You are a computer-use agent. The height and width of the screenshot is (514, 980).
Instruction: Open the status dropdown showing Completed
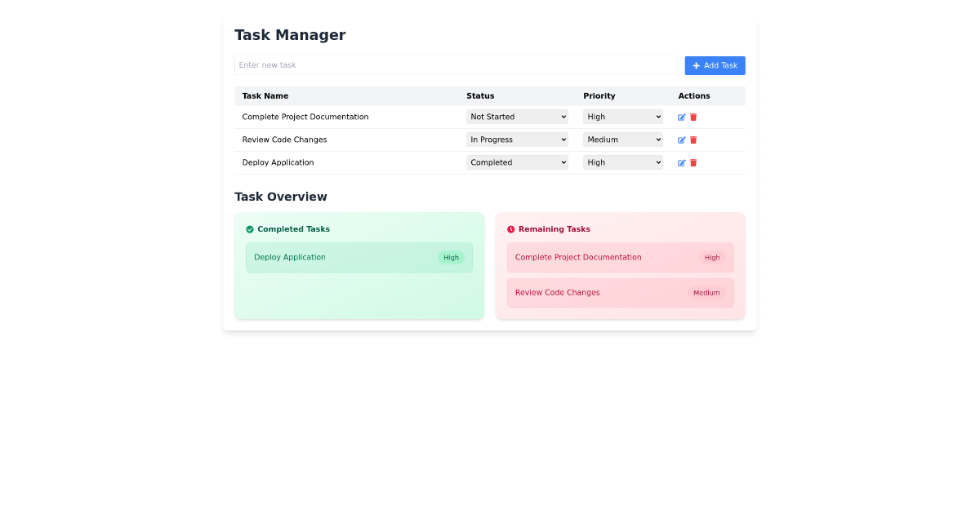point(517,162)
